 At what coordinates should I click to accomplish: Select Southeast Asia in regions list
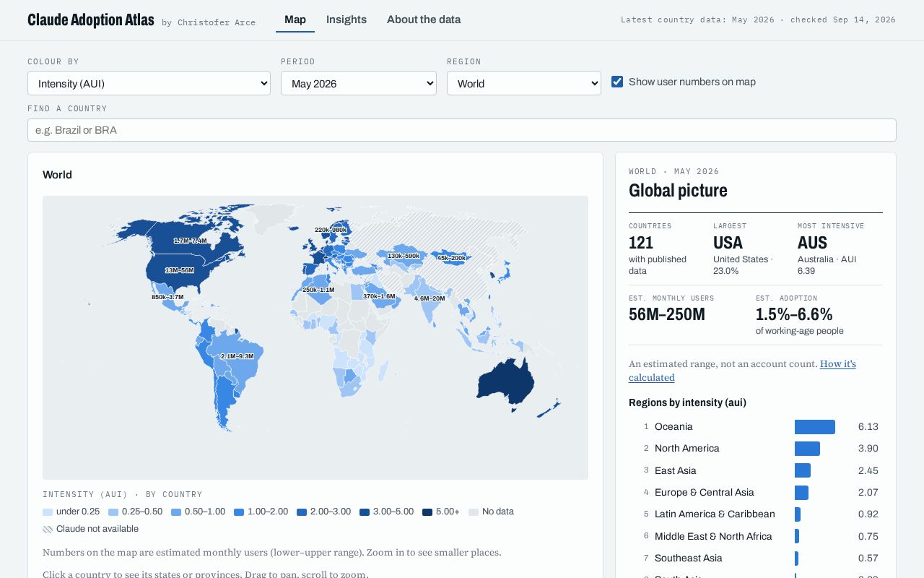(756, 558)
